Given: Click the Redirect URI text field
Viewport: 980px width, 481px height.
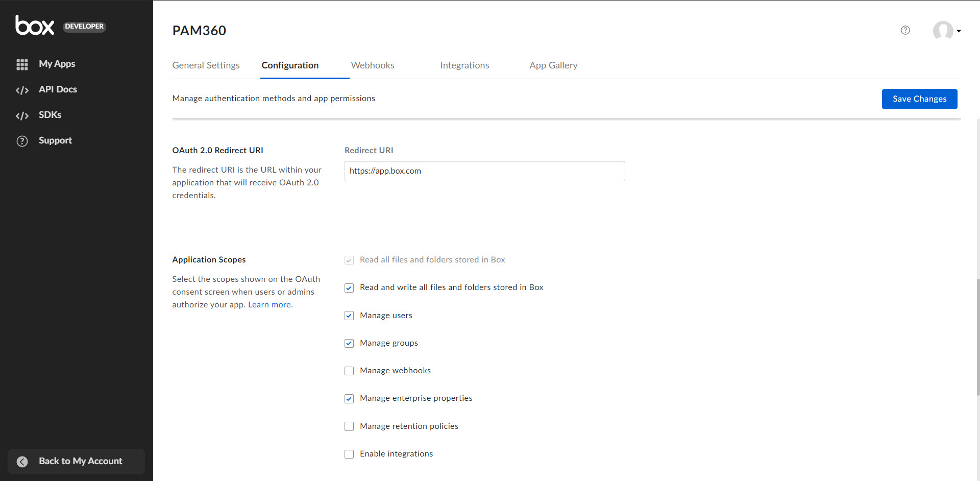Looking at the screenshot, I should 484,171.
